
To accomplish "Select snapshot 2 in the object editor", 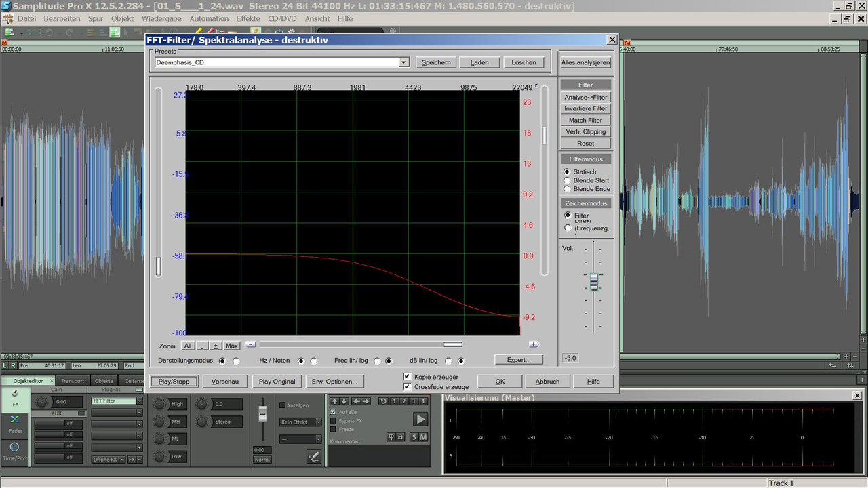I will click(403, 401).
